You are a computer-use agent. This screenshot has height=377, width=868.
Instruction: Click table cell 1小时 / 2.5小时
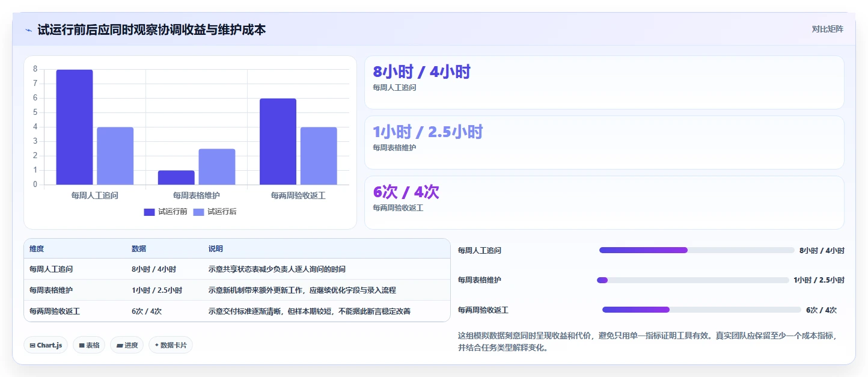click(157, 290)
